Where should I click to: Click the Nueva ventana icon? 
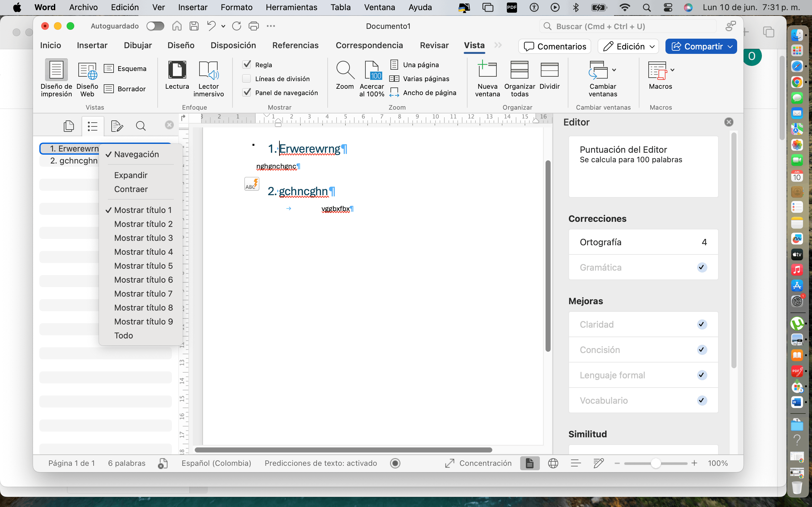(x=487, y=70)
